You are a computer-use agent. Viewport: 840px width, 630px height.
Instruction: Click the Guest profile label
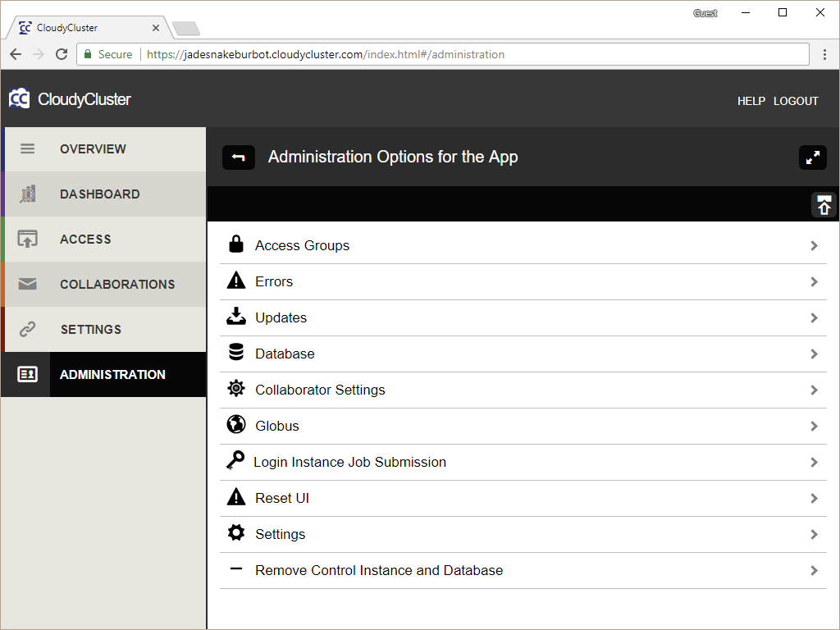coord(705,13)
